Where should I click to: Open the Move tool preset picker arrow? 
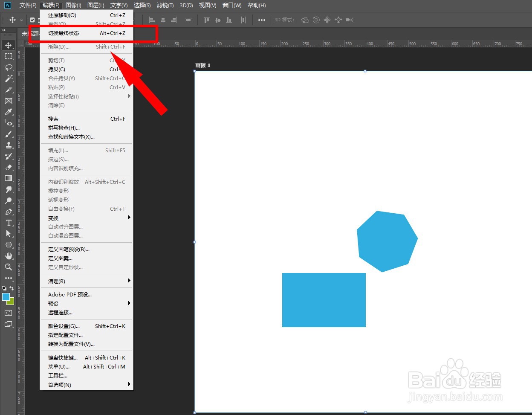[x=21, y=20]
